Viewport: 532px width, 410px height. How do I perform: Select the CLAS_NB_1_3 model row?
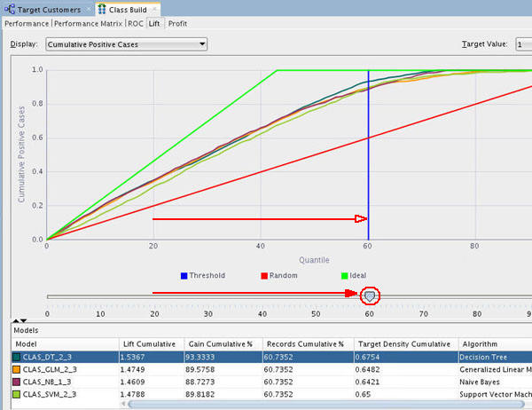click(x=272, y=382)
